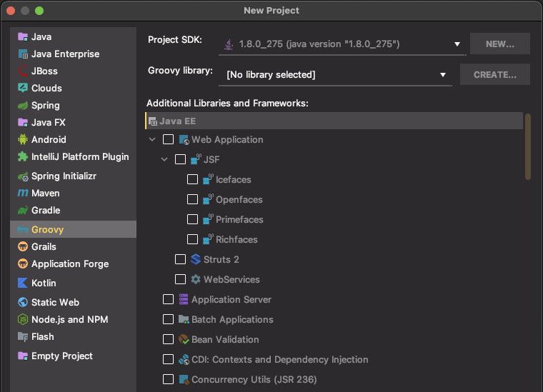Click the Concurrency Utils (JSR 236) label
Image resolution: width=543 pixels, height=392 pixels.
coord(254,380)
